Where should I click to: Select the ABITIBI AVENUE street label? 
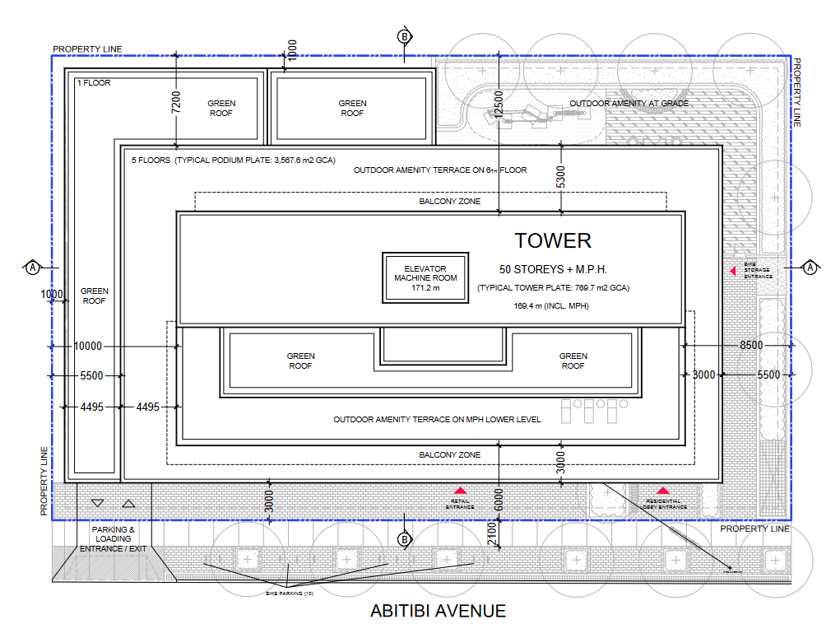(x=438, y=611)
